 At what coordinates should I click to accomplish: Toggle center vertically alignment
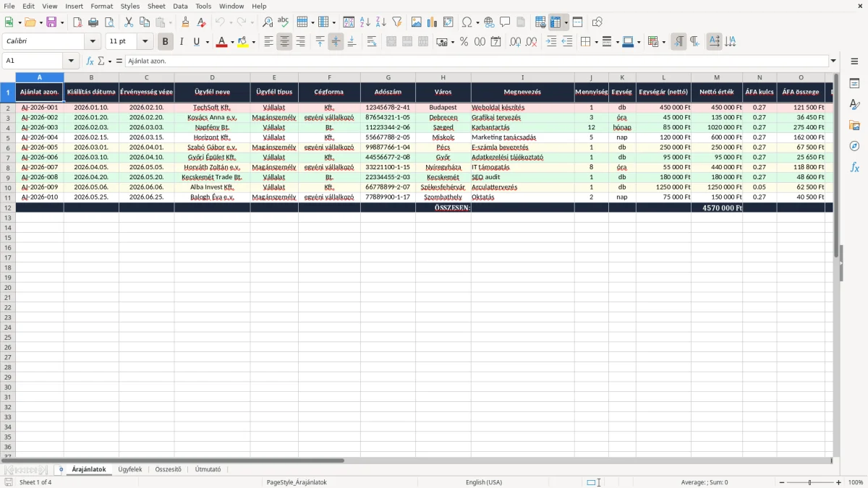336,42
